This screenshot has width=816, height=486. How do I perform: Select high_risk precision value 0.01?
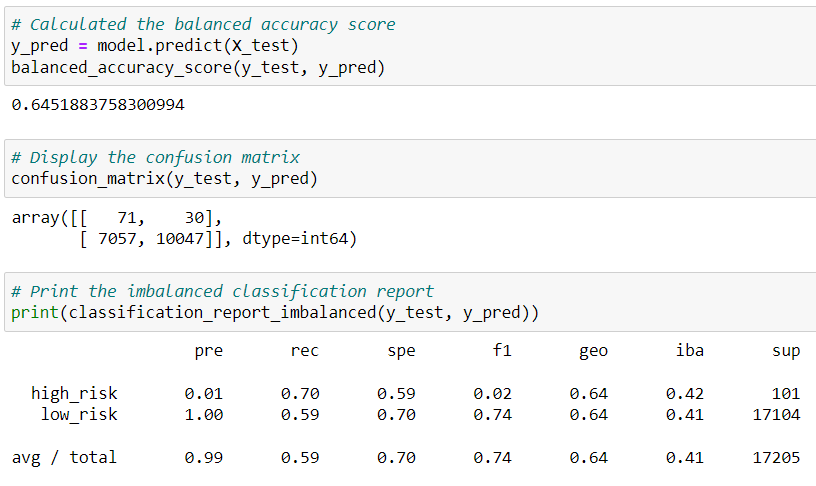(x=203, y=394)
